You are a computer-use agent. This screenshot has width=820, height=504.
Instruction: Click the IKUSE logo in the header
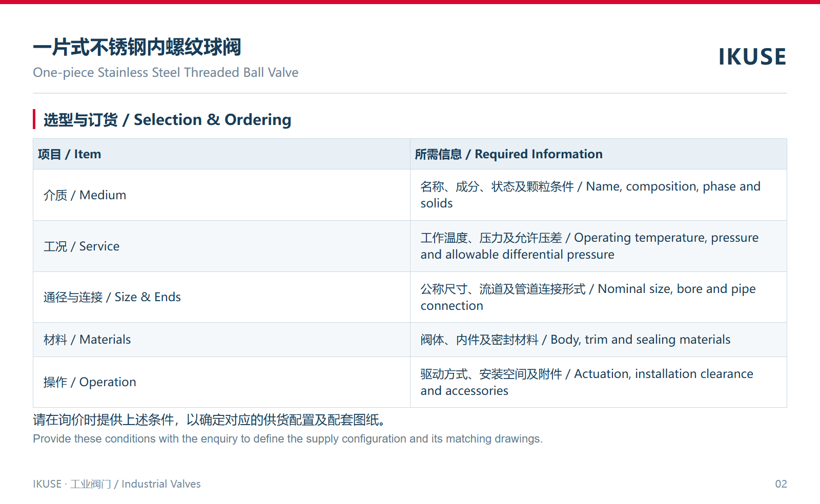coord(752,56)
